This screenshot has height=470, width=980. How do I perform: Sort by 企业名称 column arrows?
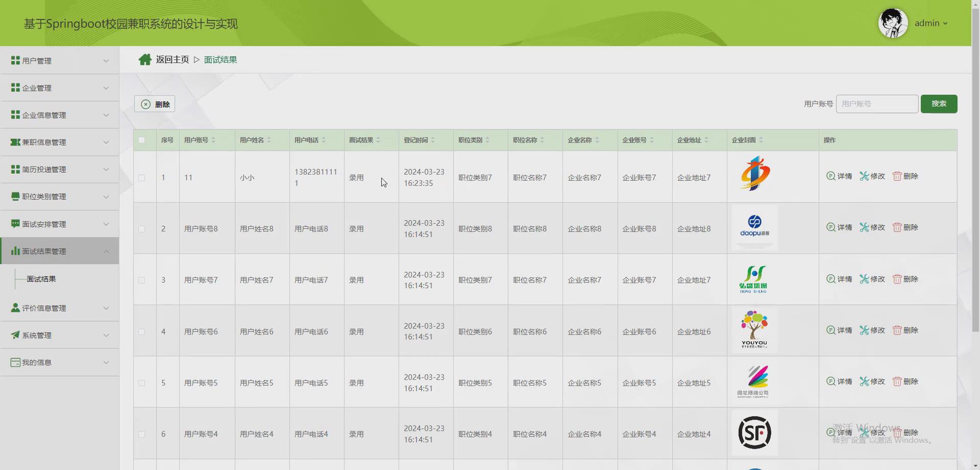[597, 140]
